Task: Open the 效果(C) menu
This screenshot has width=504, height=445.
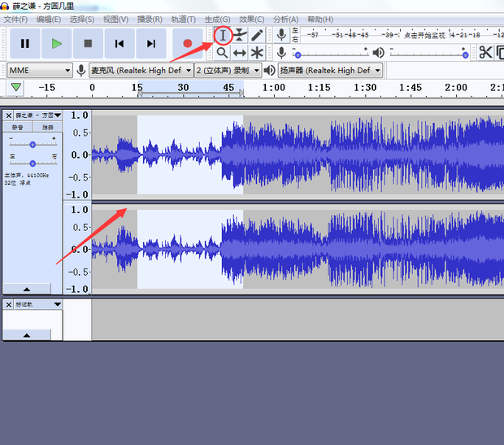Action: click(251, 19)
